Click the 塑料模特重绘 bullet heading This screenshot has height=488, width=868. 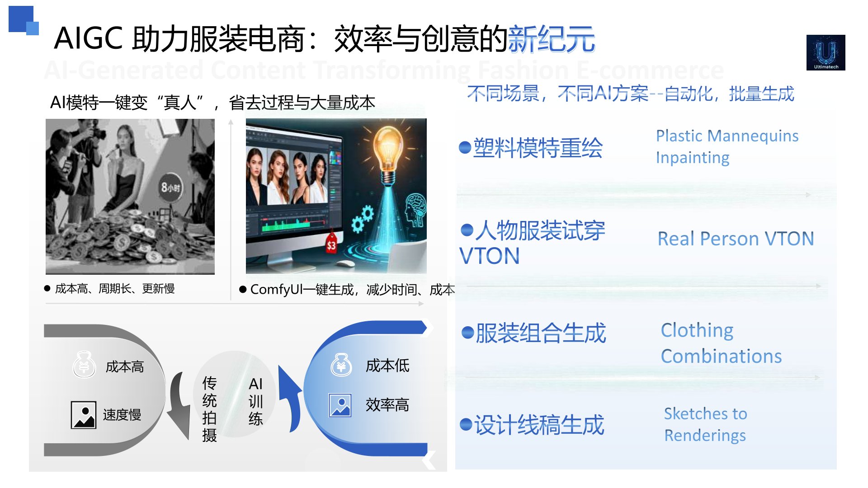531,148
